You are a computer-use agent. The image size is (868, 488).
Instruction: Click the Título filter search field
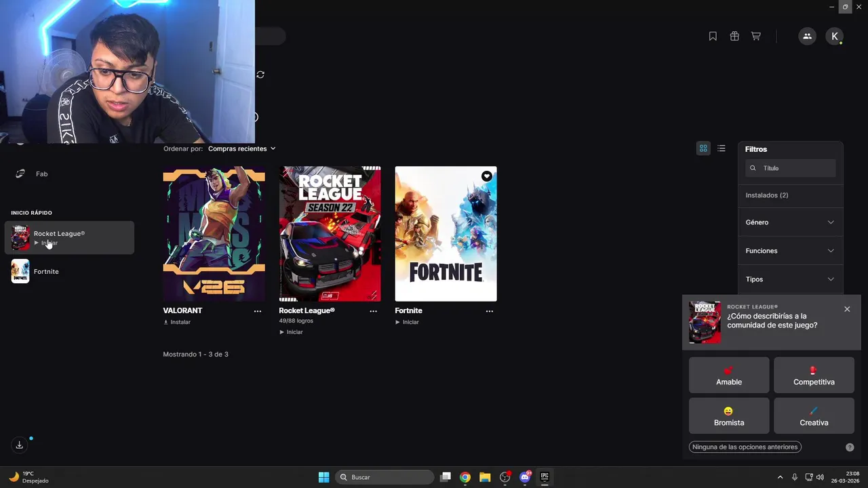791,168
